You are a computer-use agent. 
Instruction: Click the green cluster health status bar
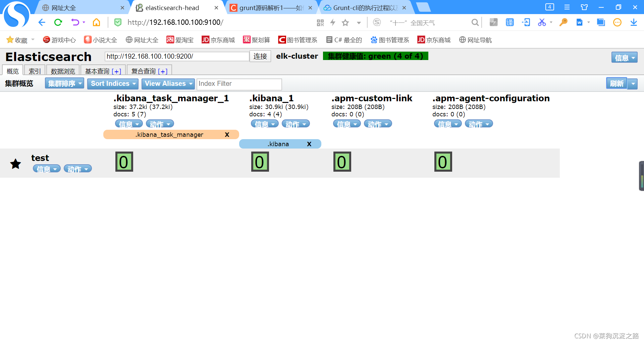376,56
